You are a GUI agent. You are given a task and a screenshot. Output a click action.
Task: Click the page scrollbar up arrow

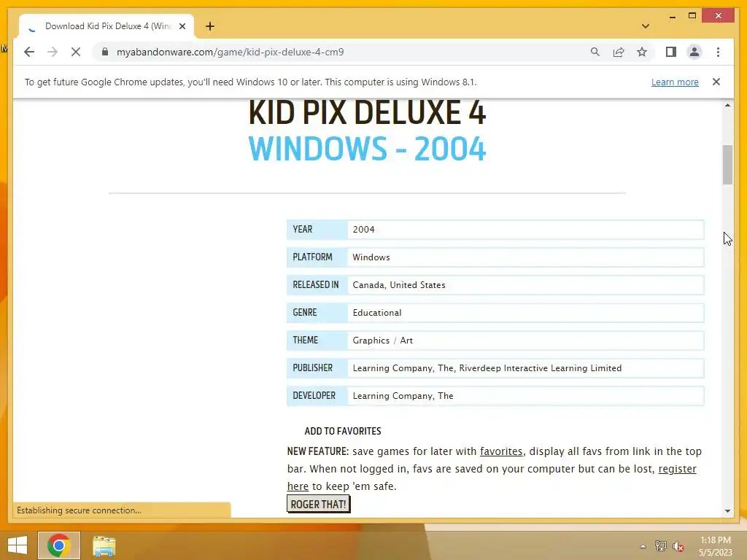point(727,105)
